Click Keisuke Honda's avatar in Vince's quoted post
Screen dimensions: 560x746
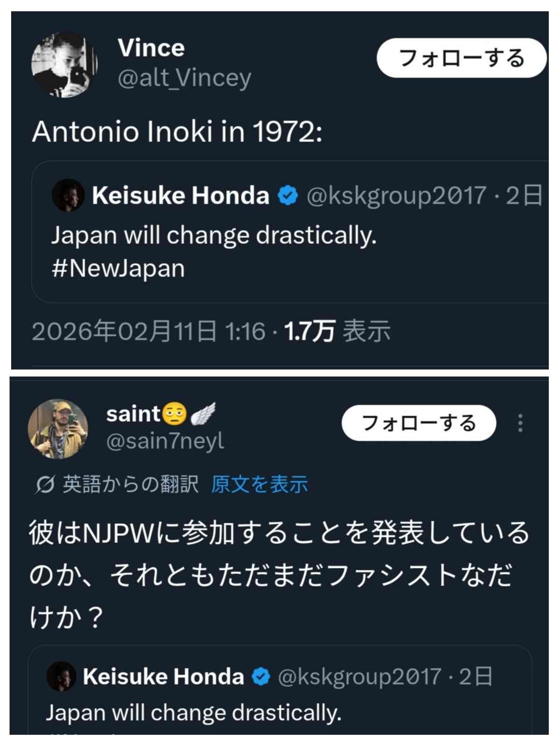pyautogui.click(x=68, y=195)
